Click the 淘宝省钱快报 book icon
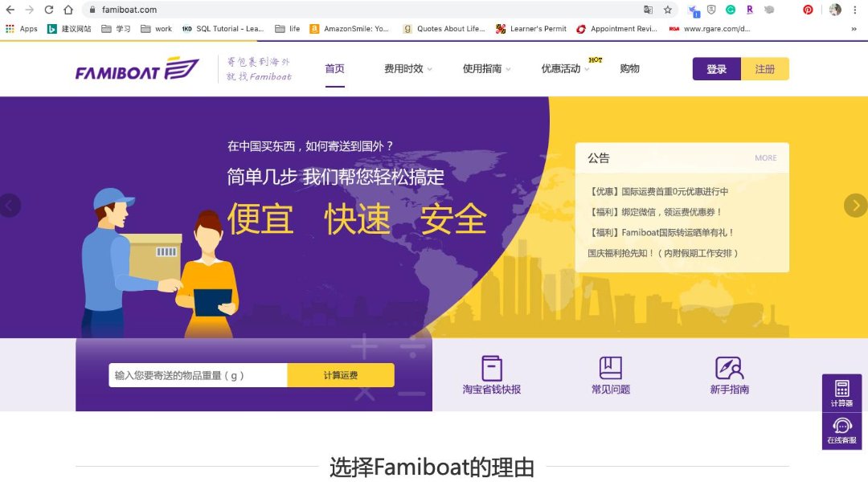 click(x=492, y=370)
